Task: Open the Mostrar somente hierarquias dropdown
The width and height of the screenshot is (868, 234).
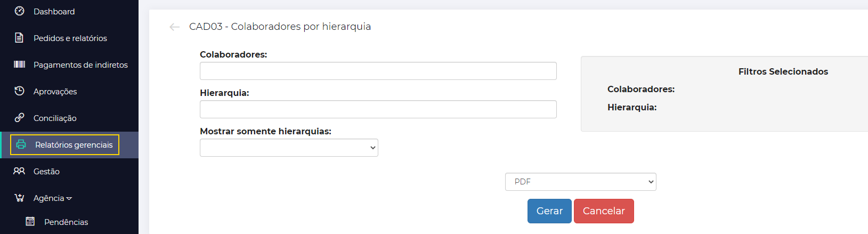Action: (289, 148)
